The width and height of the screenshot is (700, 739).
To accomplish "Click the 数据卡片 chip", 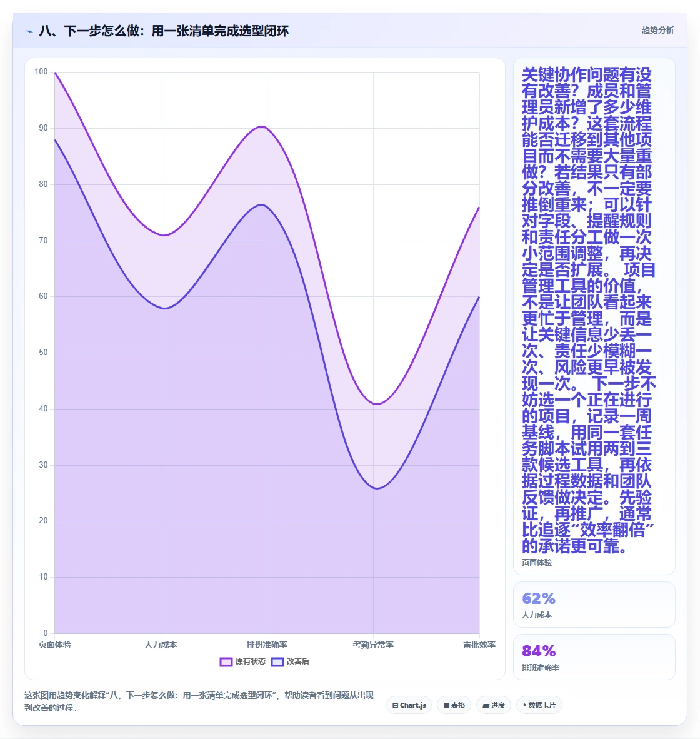I will click(539, 705).
